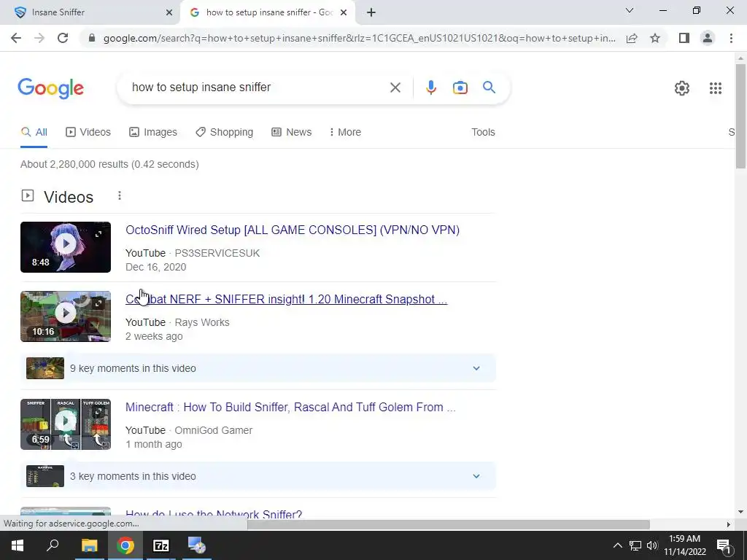
Task: Click the horizontal scrollbar at bottom
Action: (x=448, y=524)
